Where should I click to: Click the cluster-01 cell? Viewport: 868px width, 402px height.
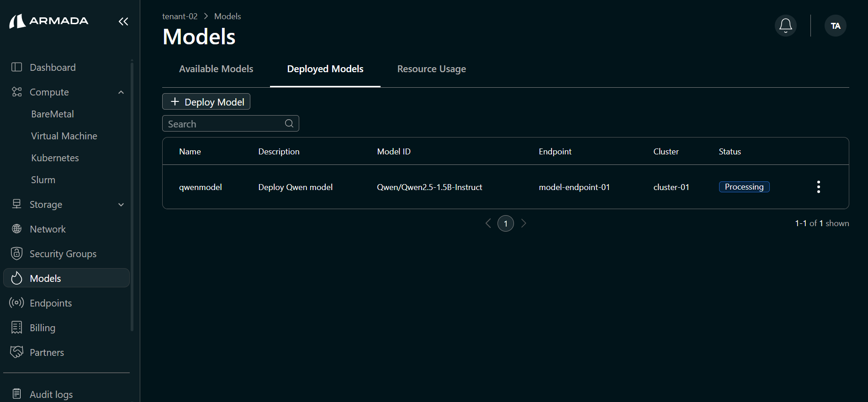point(671,187)
